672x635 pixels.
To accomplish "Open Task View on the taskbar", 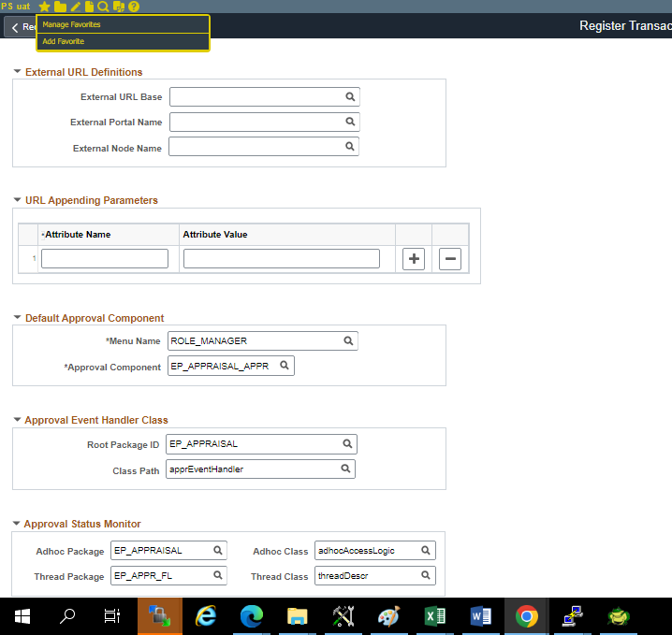I will [x=112, y=616].
